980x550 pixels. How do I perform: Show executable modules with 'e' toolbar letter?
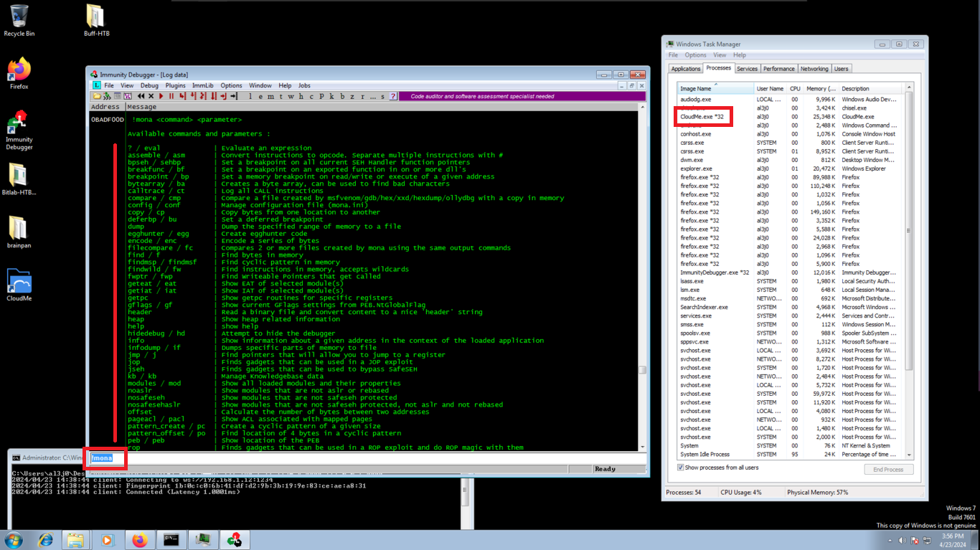click(260, 96)
